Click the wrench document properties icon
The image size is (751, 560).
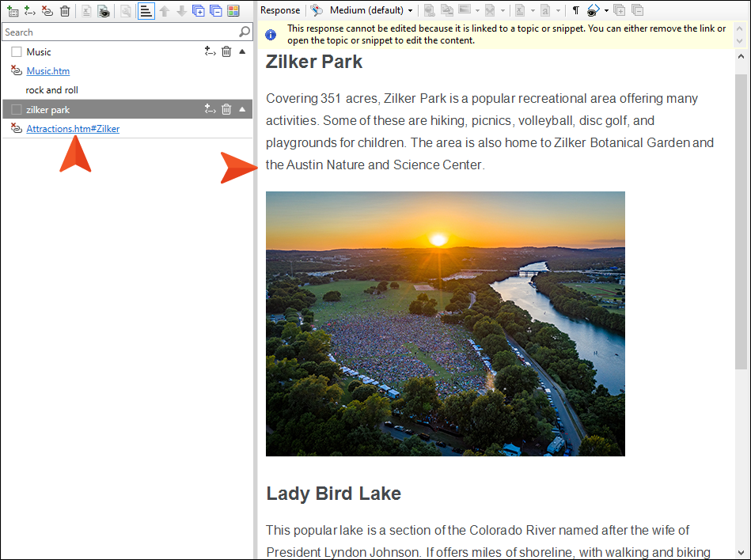tap(126, 10)
